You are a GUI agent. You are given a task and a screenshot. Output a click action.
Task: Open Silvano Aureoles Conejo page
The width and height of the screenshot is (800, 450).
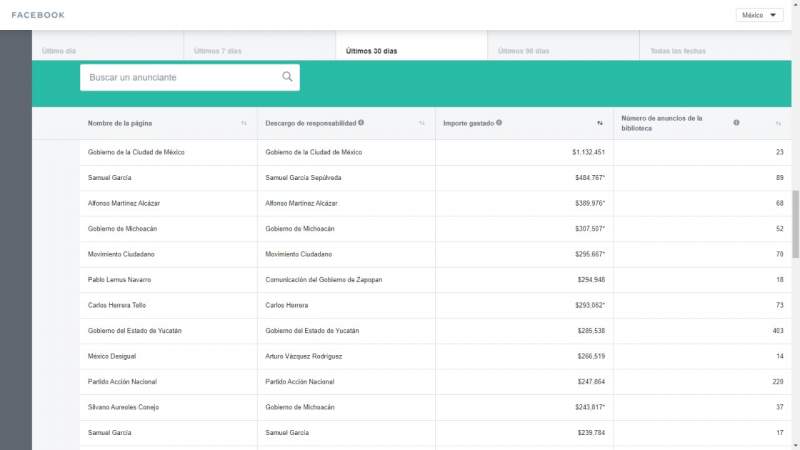click(123, 407)
